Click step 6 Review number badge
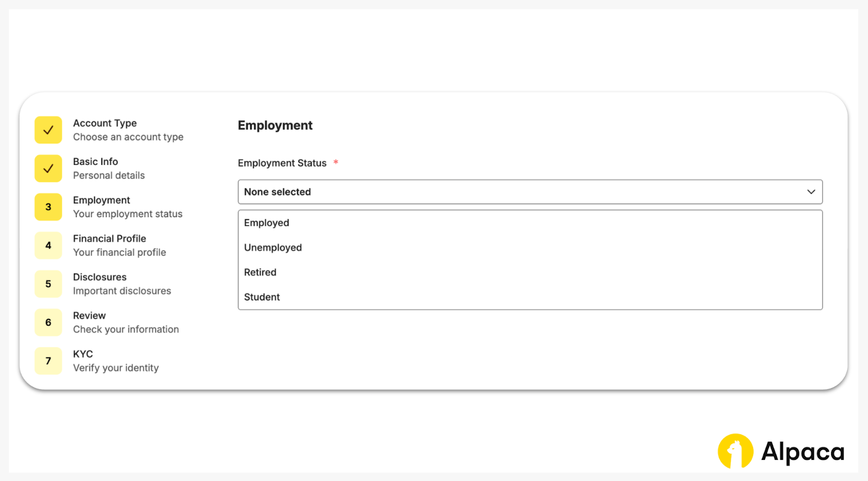Viewport: 868px width, 481px height. pos(48,322)
